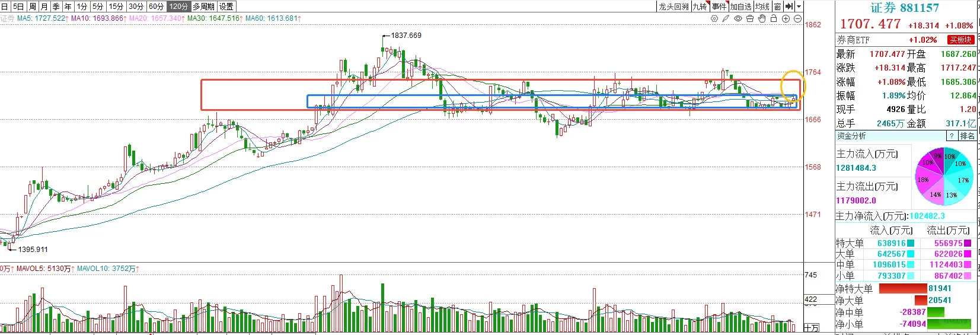Zoom in with plus circle icon
Viewport: 980px width, 335px height.
[x=786, y=19]
